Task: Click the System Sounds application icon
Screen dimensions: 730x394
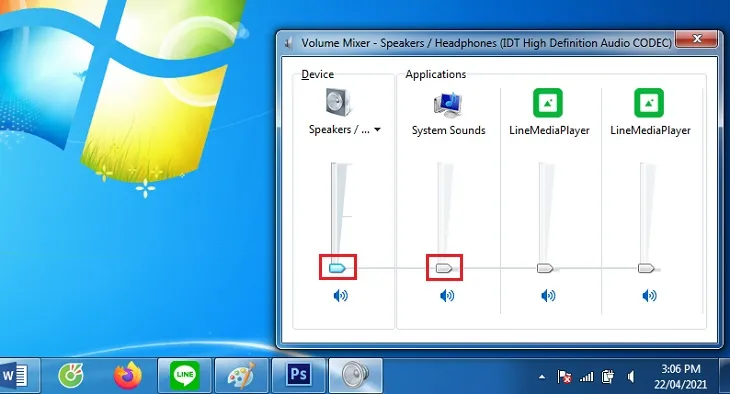Action: point(448,104)
